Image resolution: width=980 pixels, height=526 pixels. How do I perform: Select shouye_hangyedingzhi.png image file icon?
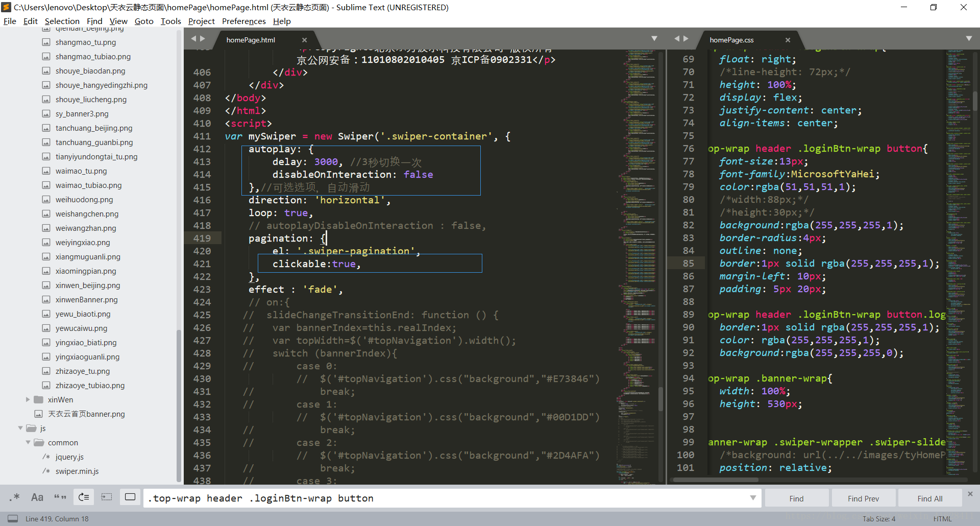coord(46,85)
